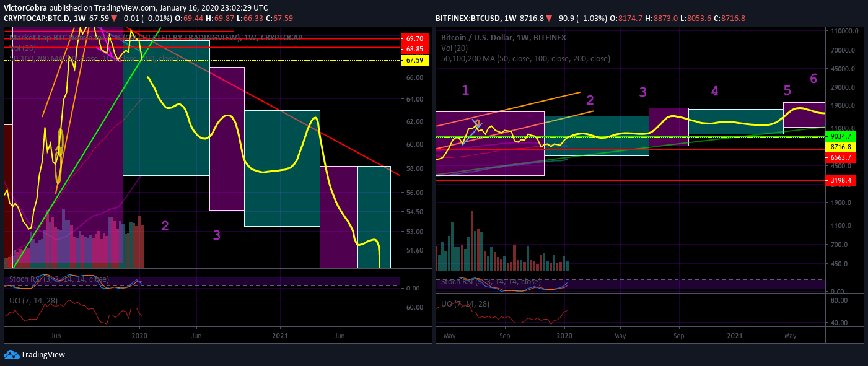Image resolution: width=868 pixels, height=366 pixels.
Task: Click purple phase number 1 annotation
Action: pyautogui.click(x=465, y=90)
